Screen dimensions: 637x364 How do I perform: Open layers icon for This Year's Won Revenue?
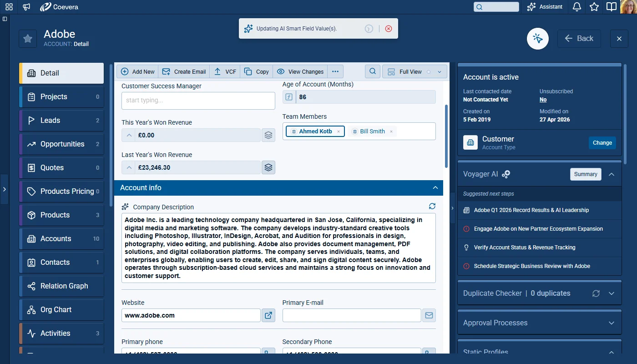(268, 135)
